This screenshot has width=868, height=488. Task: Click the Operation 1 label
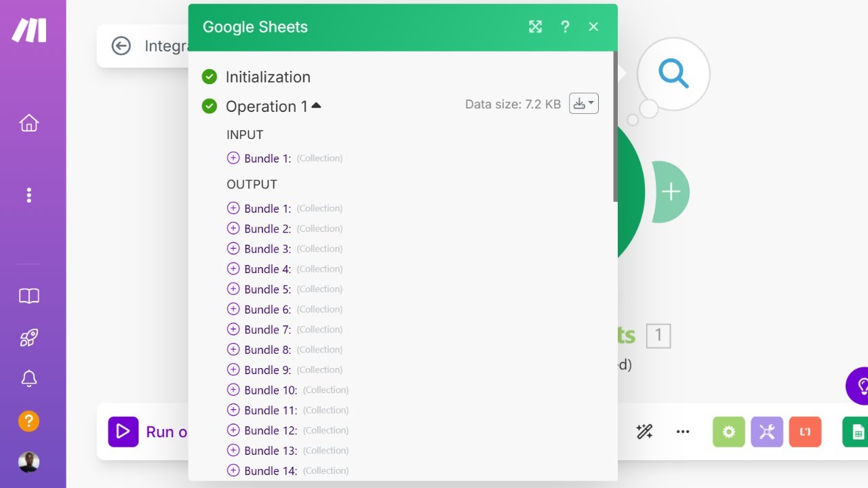tap(267, 106)
